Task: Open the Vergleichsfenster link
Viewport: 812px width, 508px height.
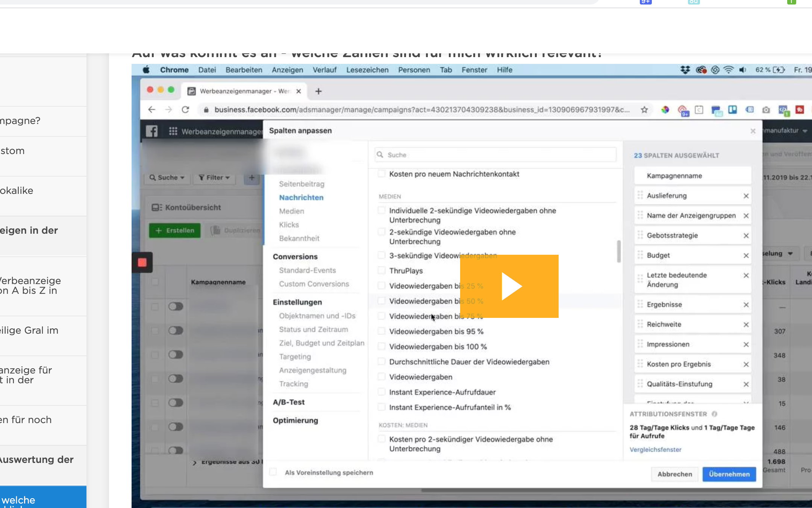Action: [655, 450]
